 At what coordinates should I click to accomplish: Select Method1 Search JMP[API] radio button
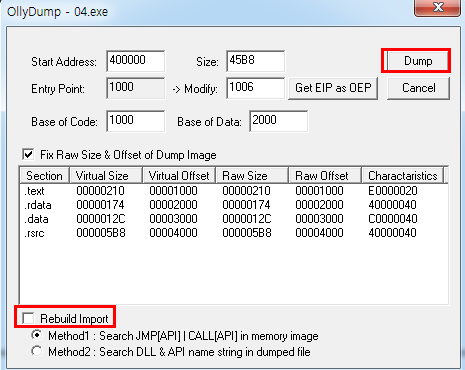point(37,335)
